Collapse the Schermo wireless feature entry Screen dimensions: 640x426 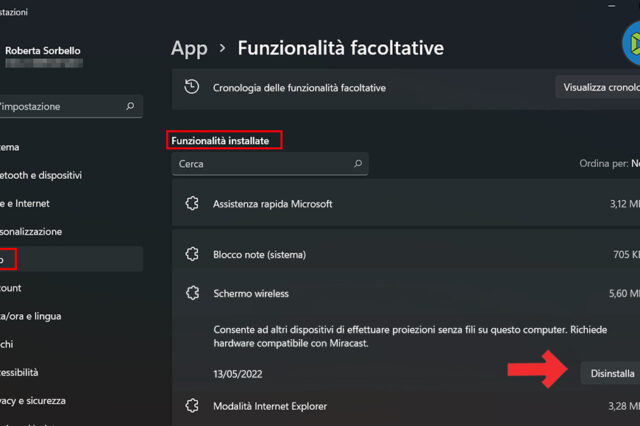click(x=400, y=293)
